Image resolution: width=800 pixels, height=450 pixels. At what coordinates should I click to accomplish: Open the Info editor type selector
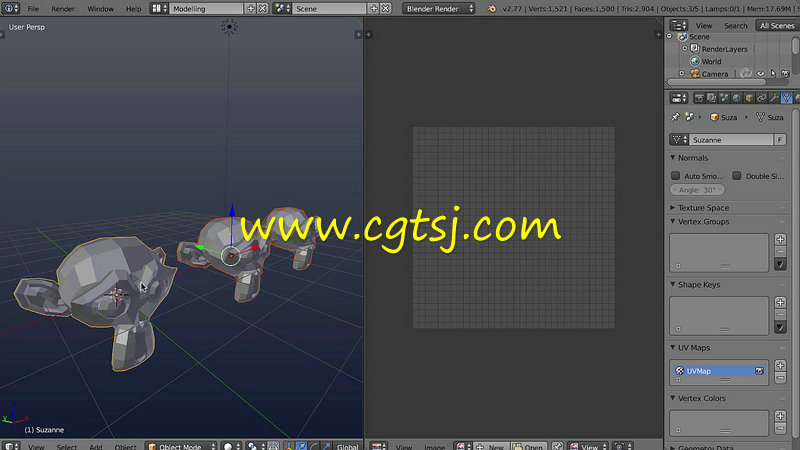(x=10, y=8)
